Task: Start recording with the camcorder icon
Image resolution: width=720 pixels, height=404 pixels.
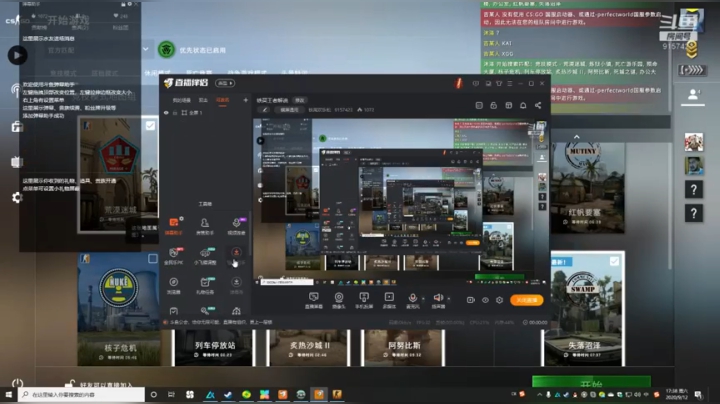Action: [x=471, y=300]
